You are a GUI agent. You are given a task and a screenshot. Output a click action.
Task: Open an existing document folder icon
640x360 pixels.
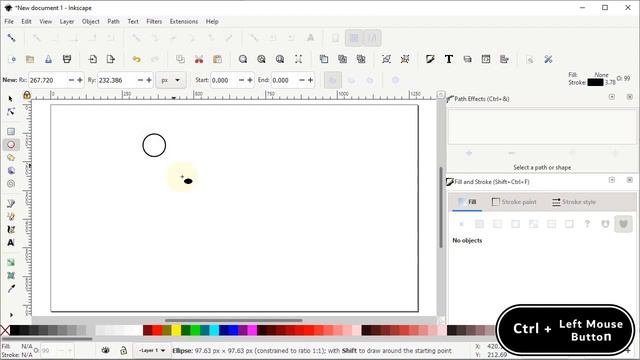(30, 60)
